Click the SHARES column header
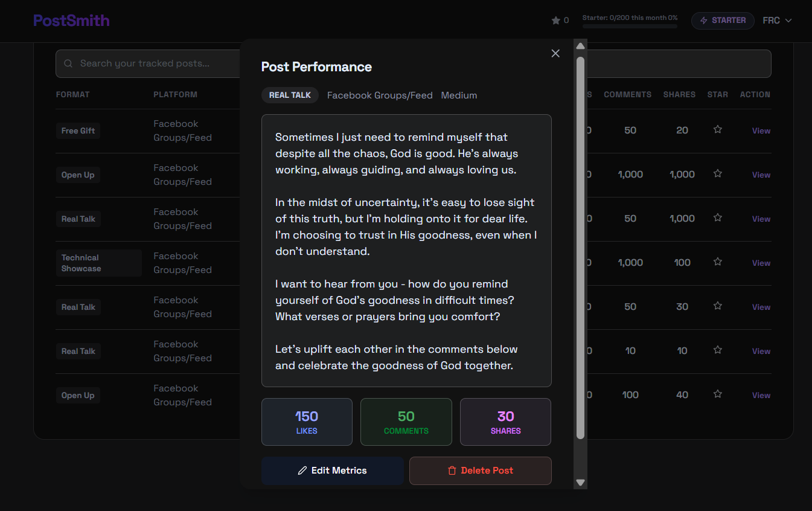This screenshot has height=511, width=812. pyautogui.click(x=679, y=95)
